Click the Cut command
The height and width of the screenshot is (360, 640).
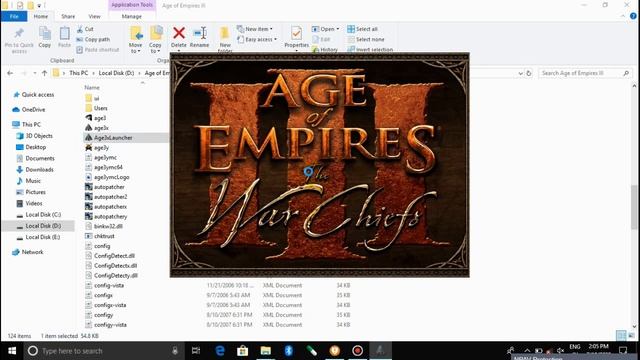tap(85, 29)
